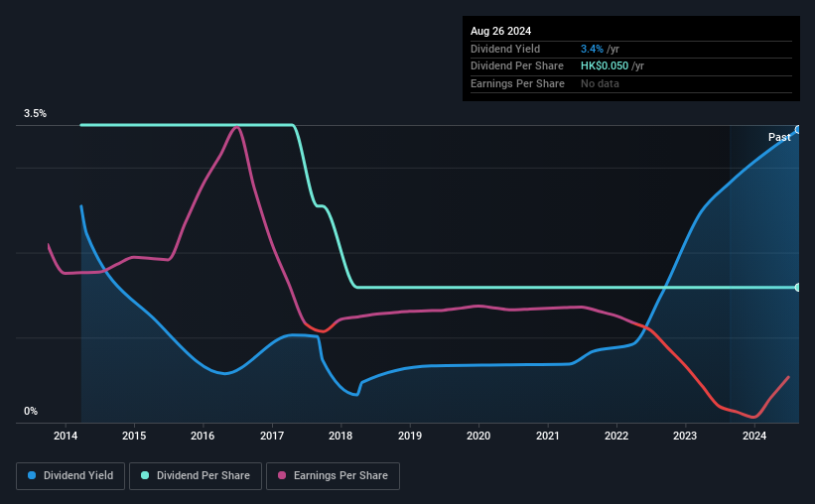Toggle the Dividend Yield legend button
This screenshot has height=504, width=815.
click(70, 476)
